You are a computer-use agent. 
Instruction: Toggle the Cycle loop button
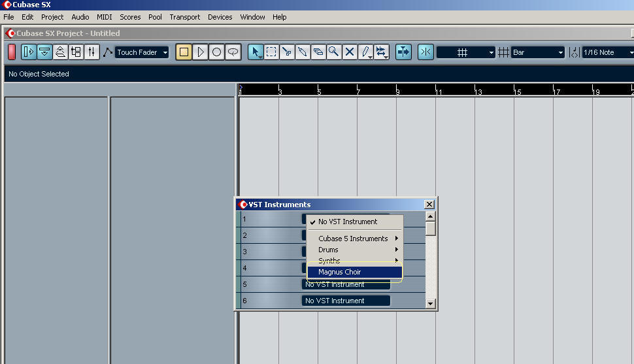233,52
